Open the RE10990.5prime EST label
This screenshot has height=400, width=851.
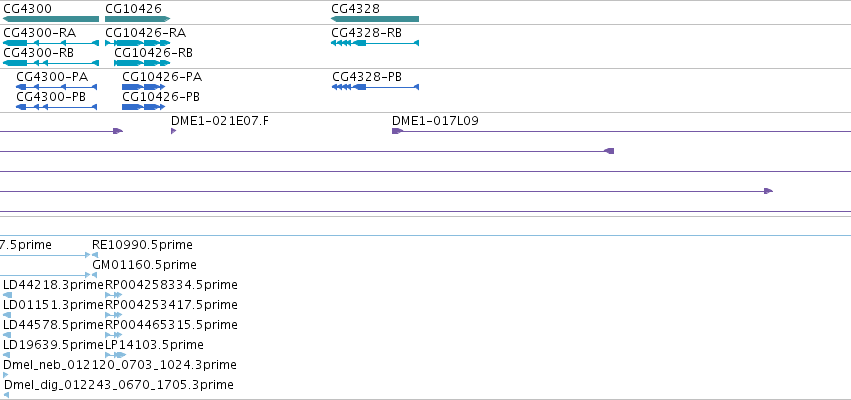point(142,245)
